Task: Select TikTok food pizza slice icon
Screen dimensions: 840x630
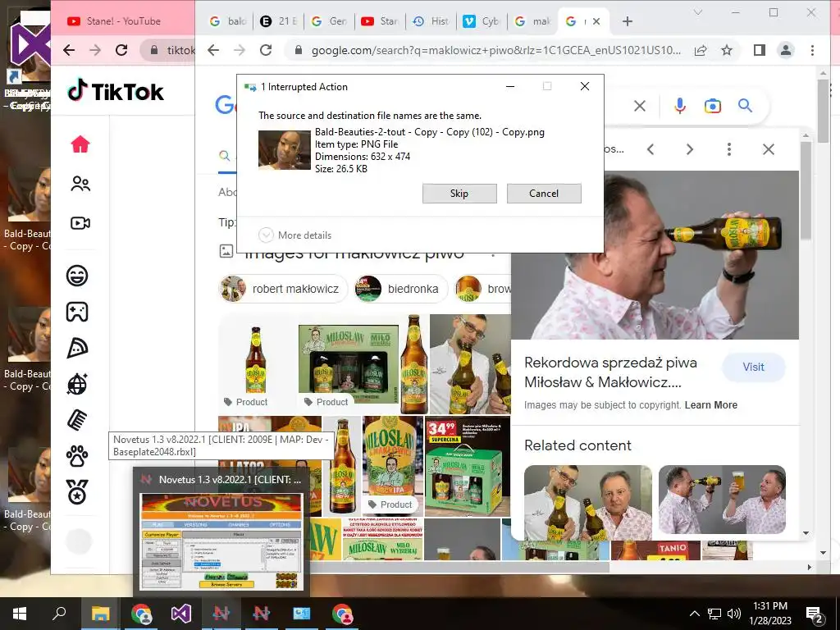Action: coord(77,348)
